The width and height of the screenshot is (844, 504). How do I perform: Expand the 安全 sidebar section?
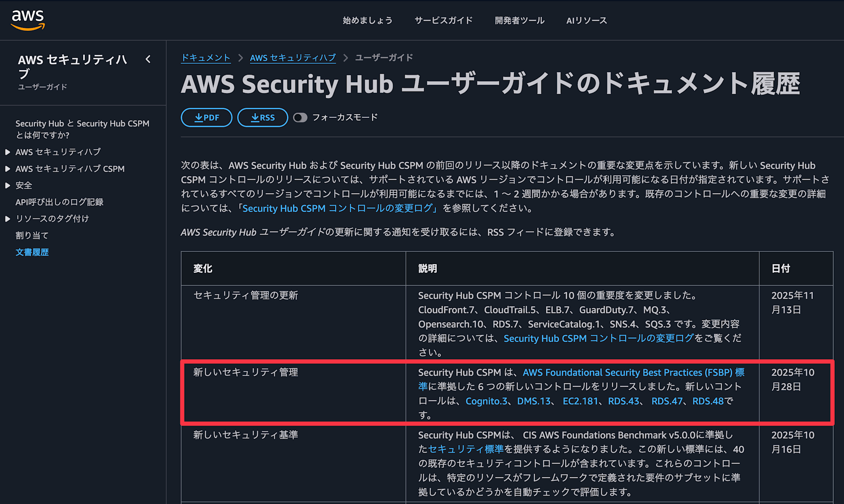(x=8, y=186)
